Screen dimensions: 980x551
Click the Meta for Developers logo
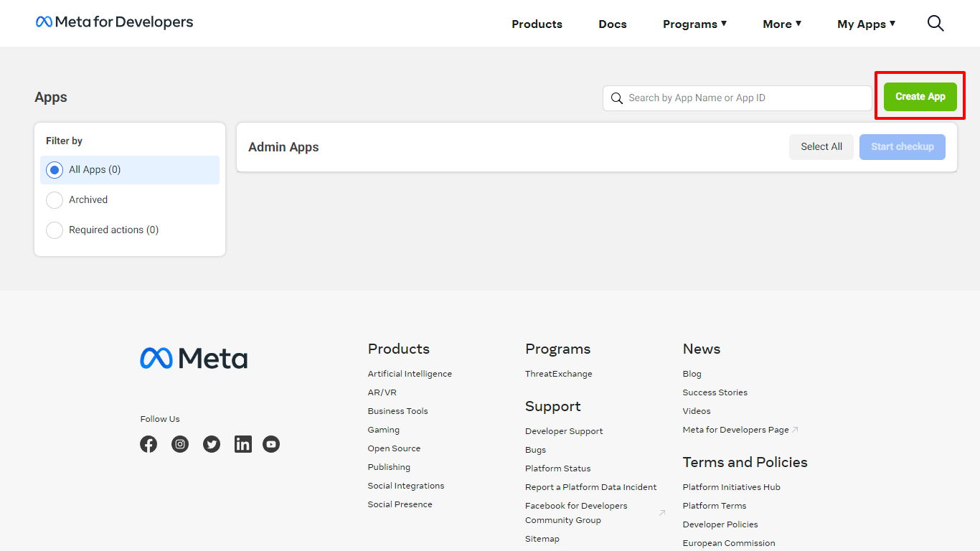tap(115, 22)
